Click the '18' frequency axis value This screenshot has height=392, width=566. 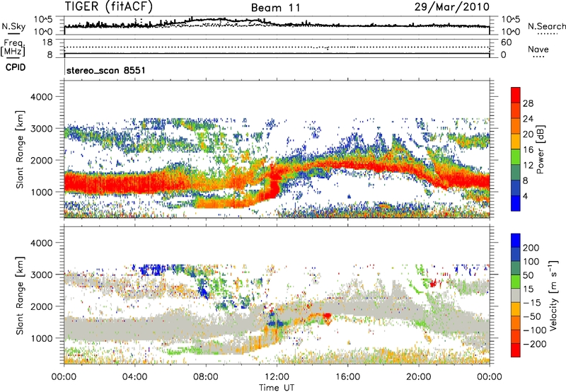click(x=47, y=42)
